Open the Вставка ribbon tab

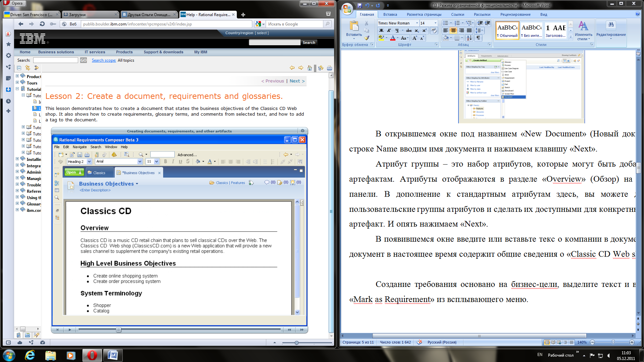(390, 14)
